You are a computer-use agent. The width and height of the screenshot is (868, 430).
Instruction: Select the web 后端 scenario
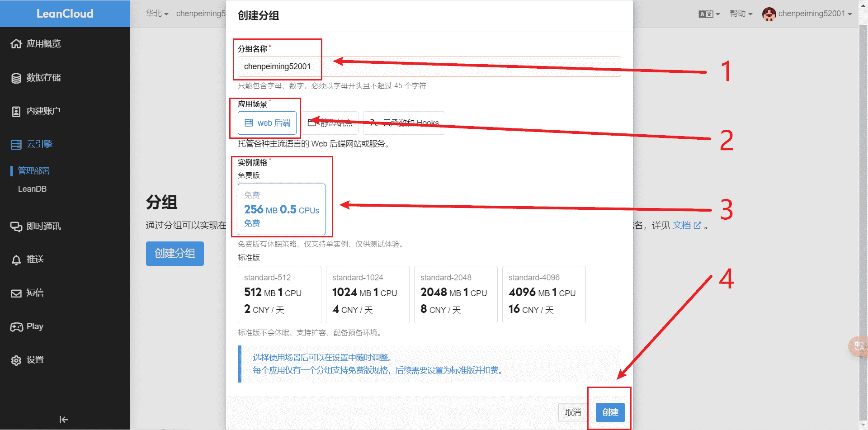267,123
